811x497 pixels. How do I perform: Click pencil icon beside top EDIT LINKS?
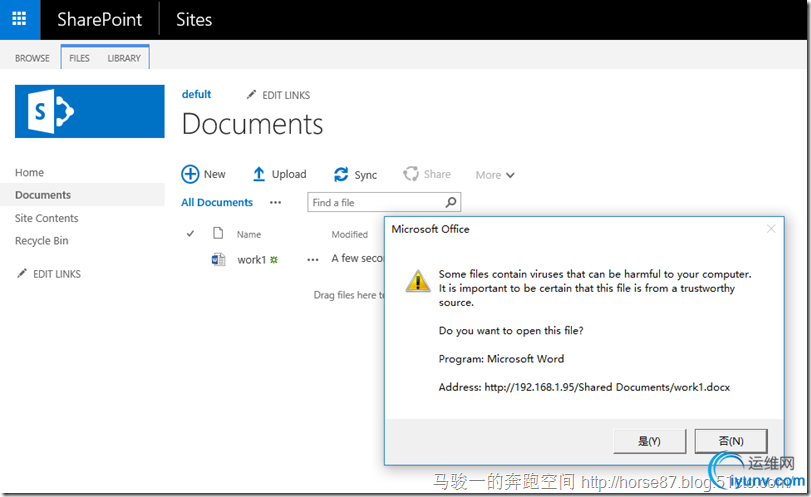coord(251,95)
